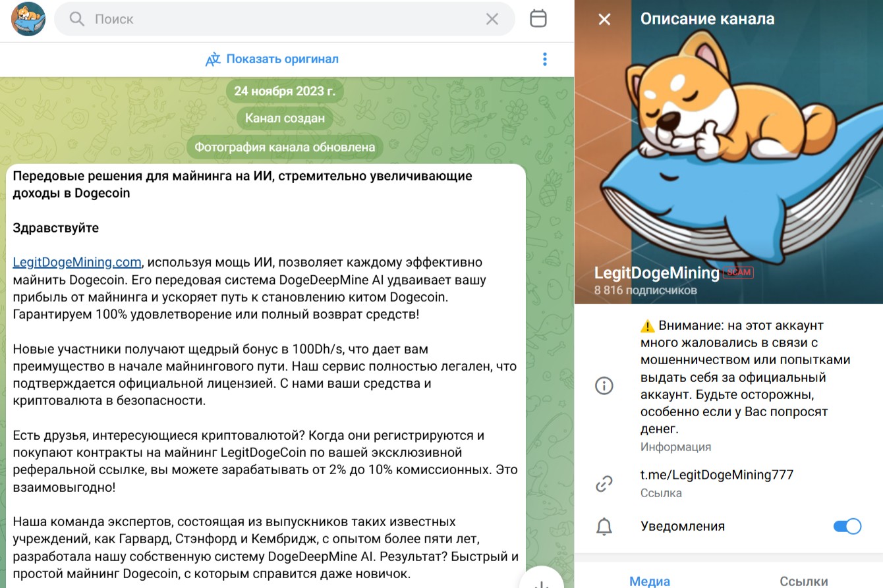
Task: Open the three-dot translation options menu
Action: [x=545, y=59]
